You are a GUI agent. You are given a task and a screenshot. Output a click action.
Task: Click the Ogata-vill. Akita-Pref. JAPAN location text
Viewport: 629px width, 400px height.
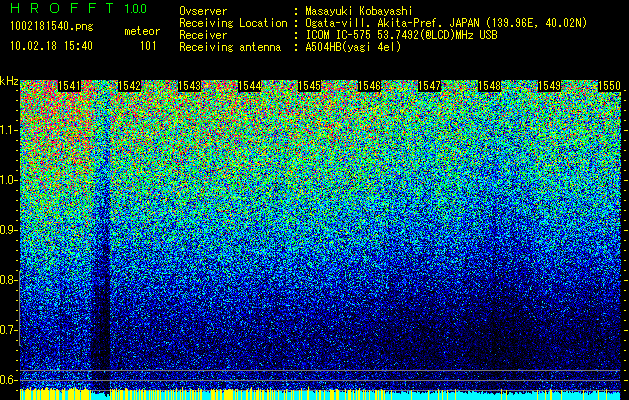[446, 23]
